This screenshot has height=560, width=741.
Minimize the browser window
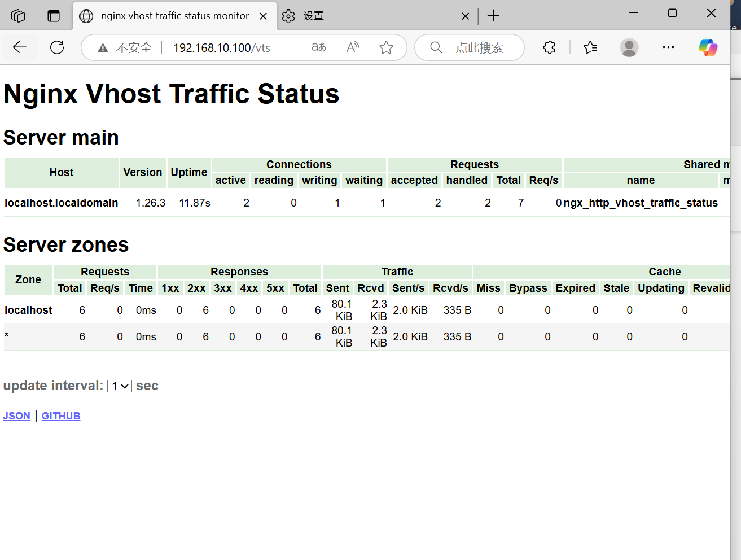(x=633, y=13)
